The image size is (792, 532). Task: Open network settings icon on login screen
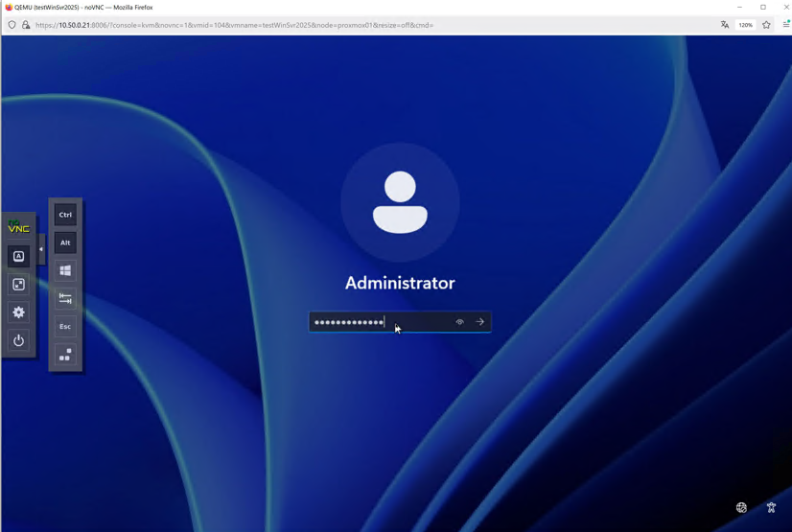pos(741,507)
